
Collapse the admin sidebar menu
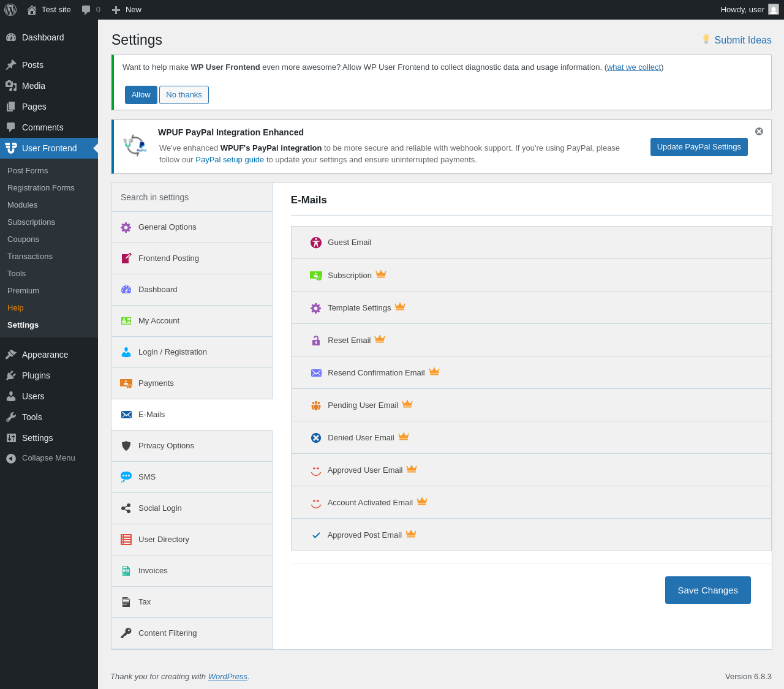tap(49, 458)
